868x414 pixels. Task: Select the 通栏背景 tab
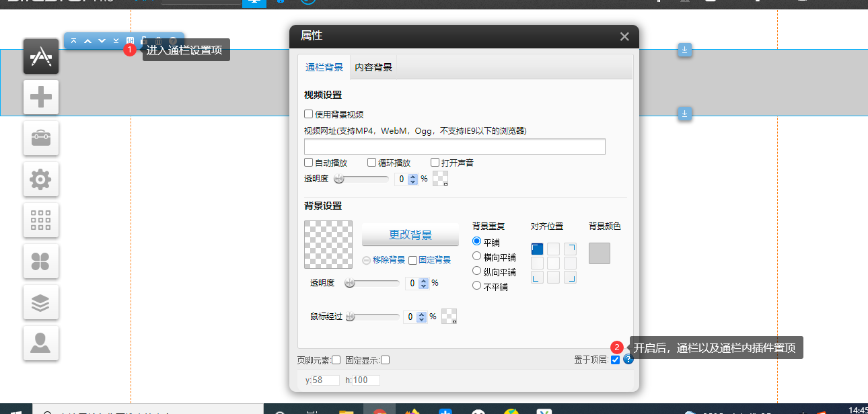(x=324, y=67)
